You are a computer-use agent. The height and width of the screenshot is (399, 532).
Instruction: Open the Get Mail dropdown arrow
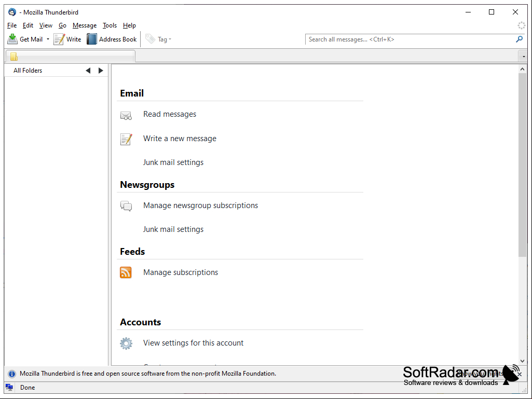48,39
